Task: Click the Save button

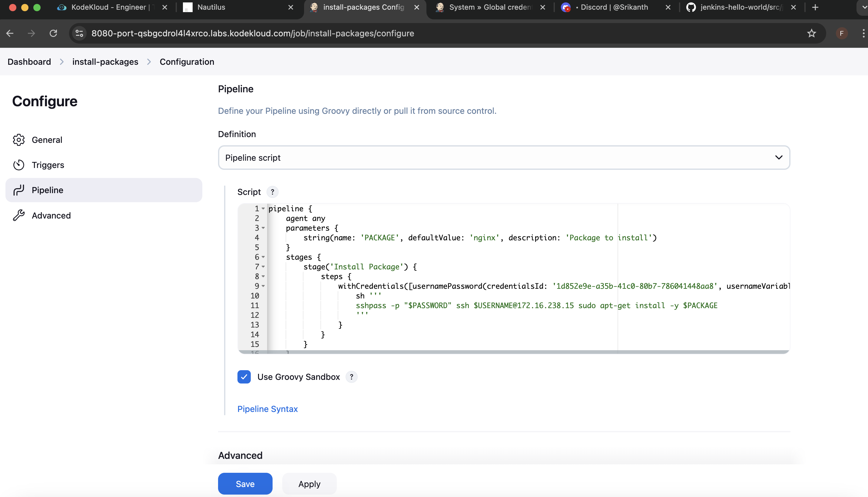Action: [x=245, y=484]
